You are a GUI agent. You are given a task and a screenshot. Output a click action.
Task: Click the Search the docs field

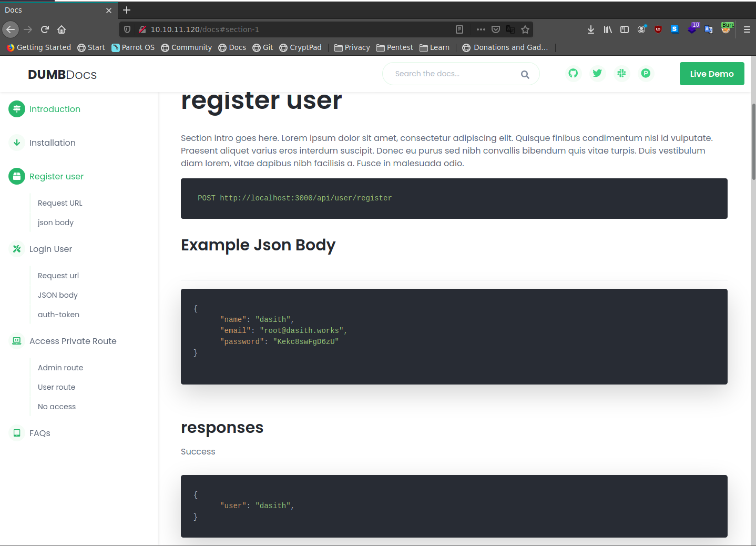tap(461, 74)
